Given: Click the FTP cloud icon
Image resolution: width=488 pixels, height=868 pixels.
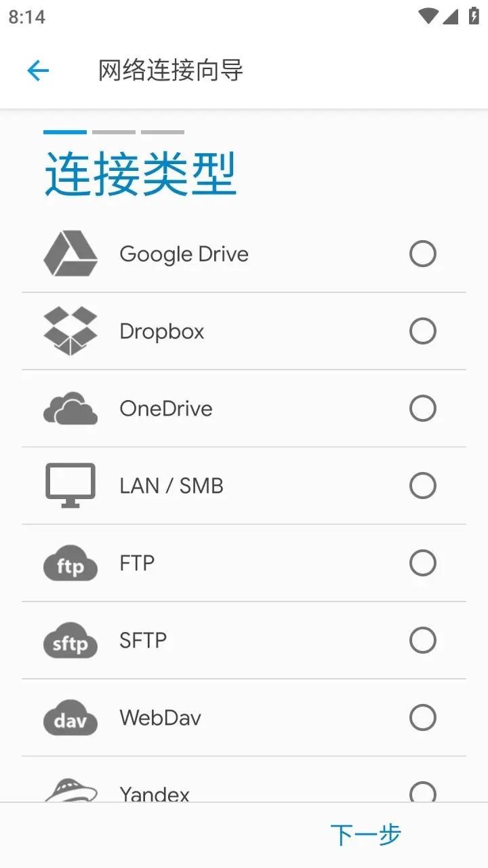Looking at the screenshot, I should click(x=70, y=564).
